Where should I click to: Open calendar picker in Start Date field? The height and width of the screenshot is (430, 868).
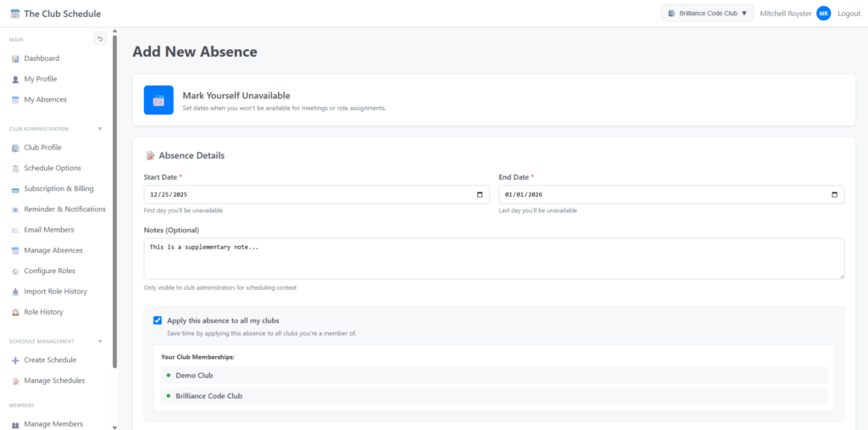[x=481, y=194]
